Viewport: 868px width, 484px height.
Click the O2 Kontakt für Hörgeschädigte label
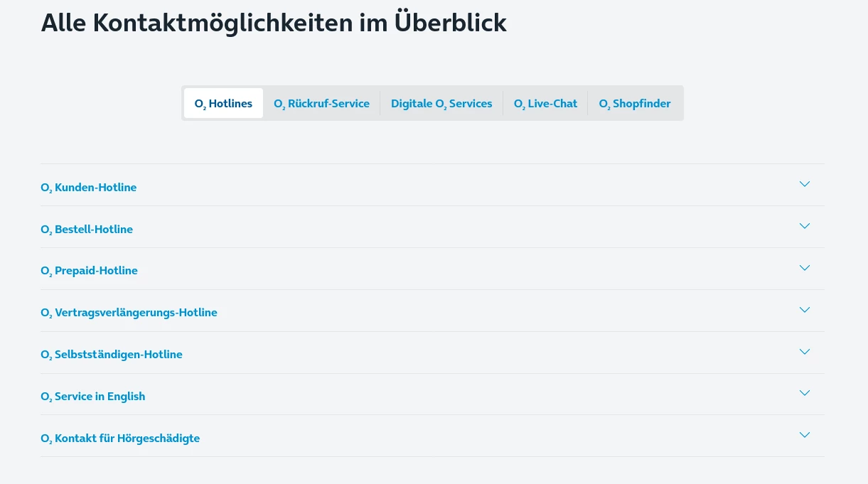[x=120, y=439]
